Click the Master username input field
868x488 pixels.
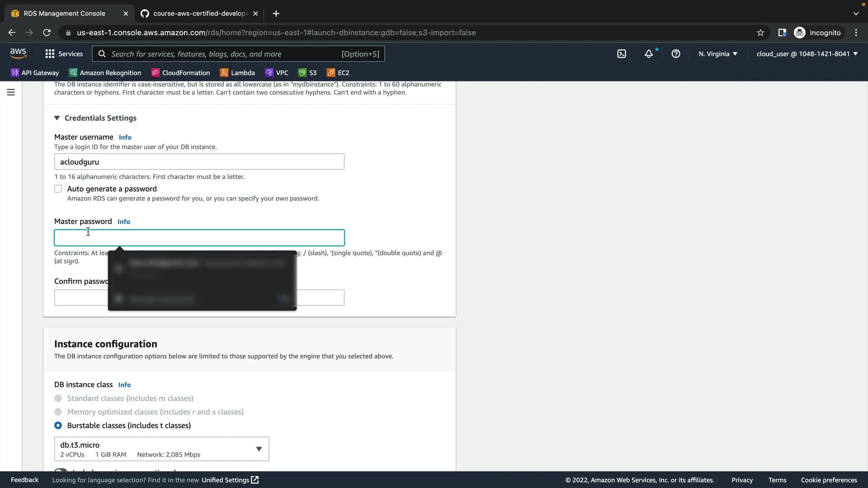199,162
